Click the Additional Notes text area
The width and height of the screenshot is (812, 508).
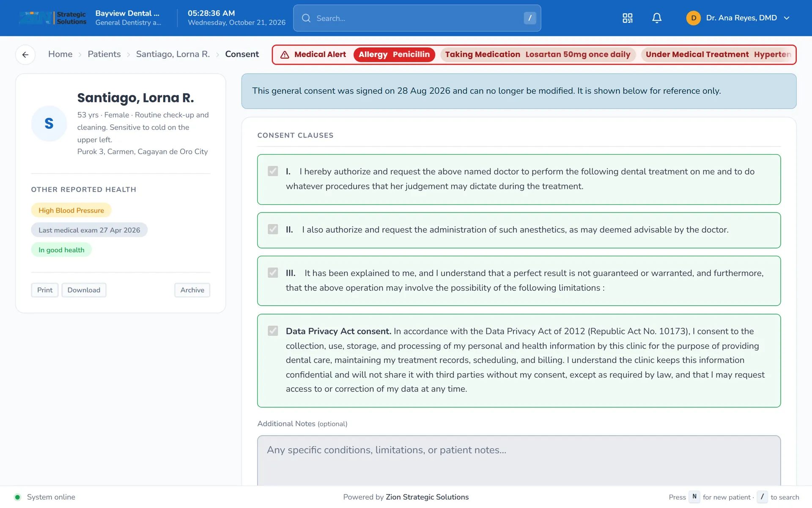[519, 461]
